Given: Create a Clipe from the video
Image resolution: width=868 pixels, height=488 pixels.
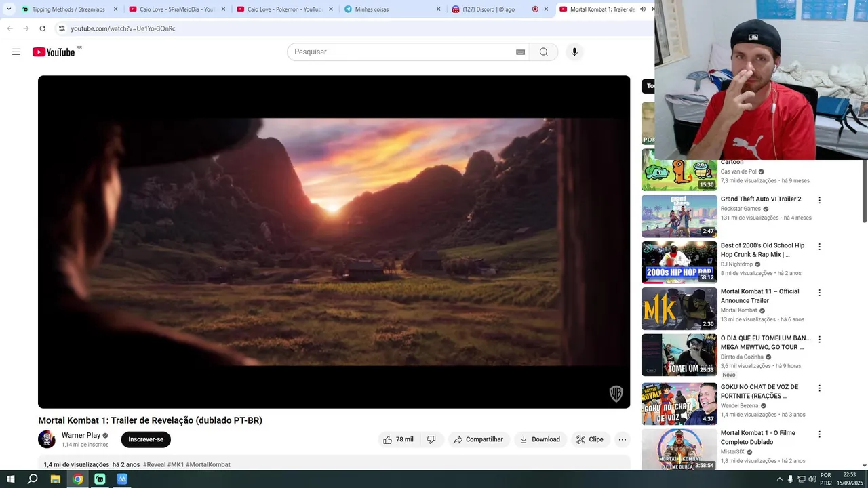Looking at the screenshot, I should [590, 439].
